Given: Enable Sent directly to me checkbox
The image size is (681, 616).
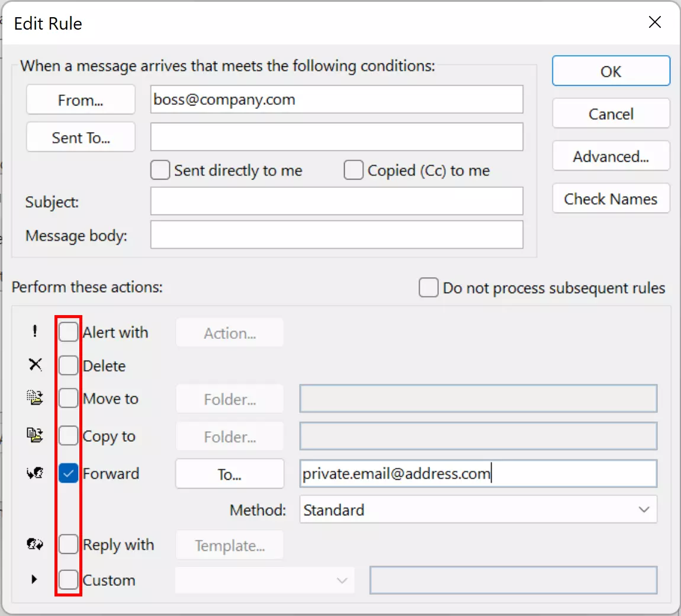Looking at the screenshot, I should [x=160, y=170].
